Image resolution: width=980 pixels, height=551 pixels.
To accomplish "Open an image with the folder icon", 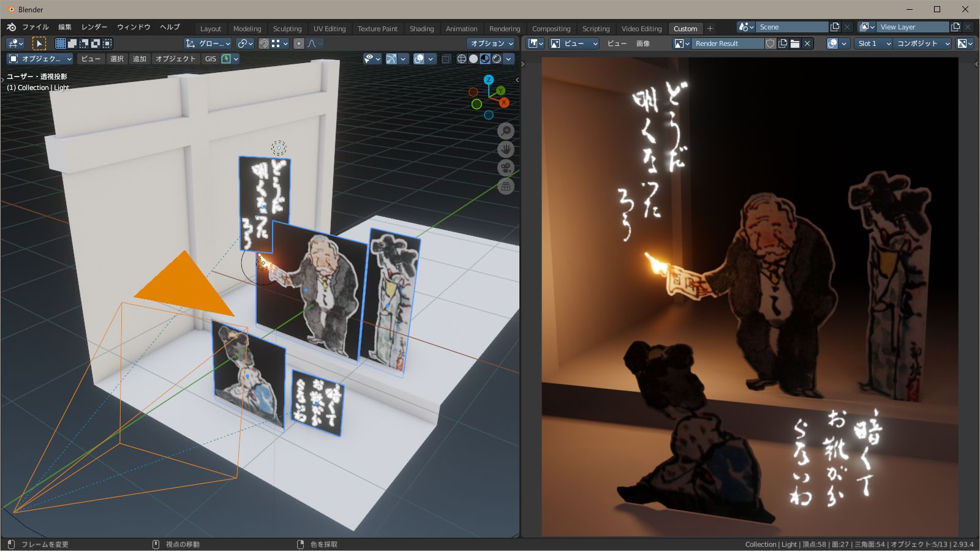I will tap(795, 43).
